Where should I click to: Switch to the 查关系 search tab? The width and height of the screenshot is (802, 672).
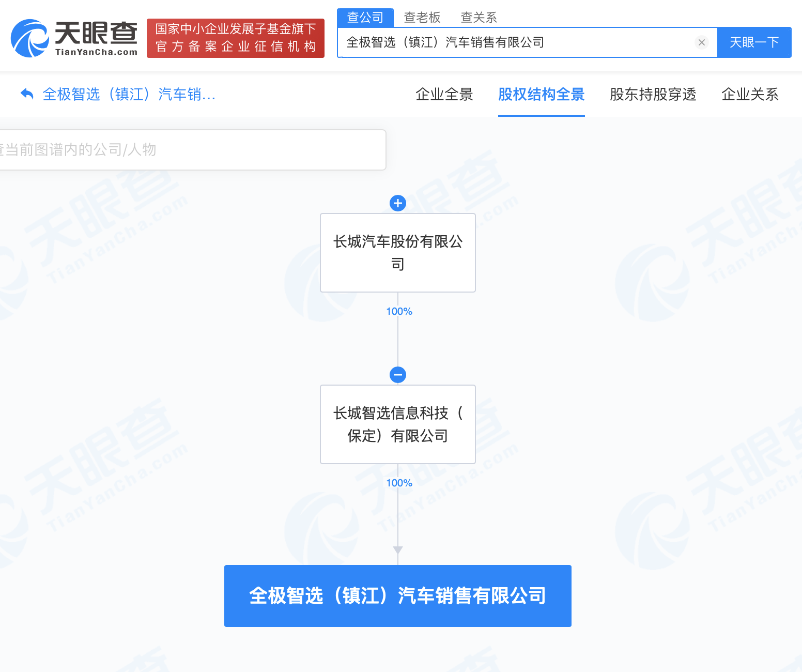[479, 18]
